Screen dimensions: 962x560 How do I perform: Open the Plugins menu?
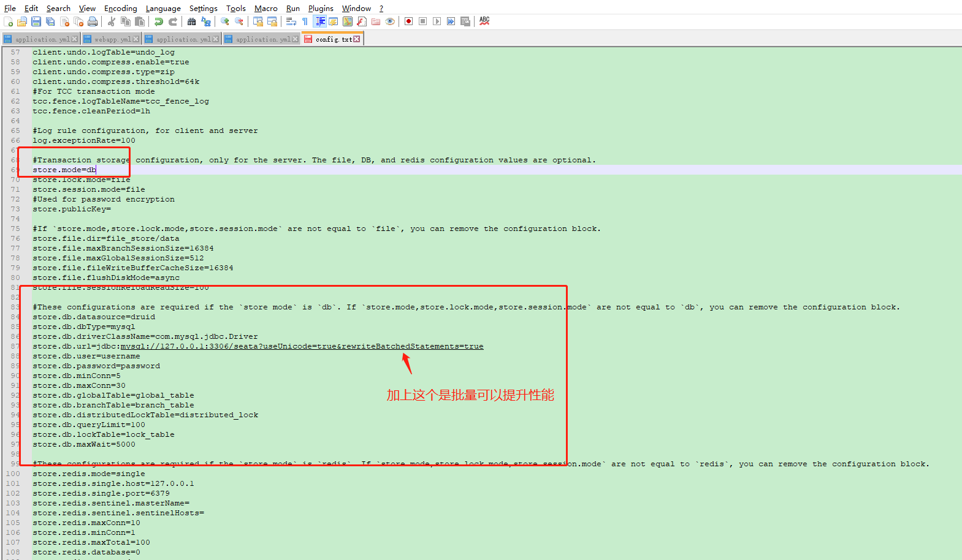321,9
